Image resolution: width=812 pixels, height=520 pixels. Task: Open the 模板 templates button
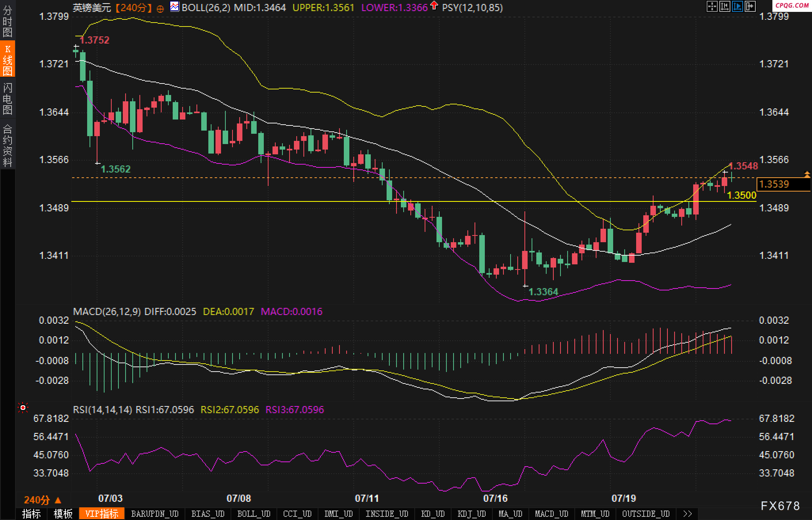pyautogui.click(x=63, y=514)
